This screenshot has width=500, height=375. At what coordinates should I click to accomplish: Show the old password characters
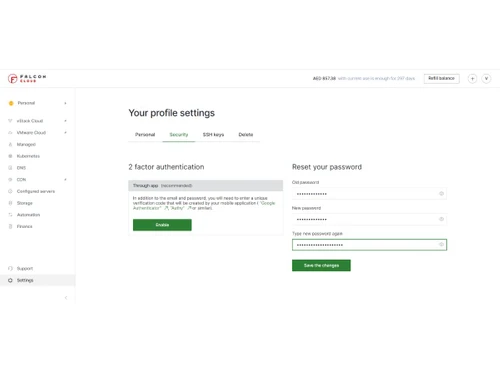pyautogui.click(x=441, y=194)
